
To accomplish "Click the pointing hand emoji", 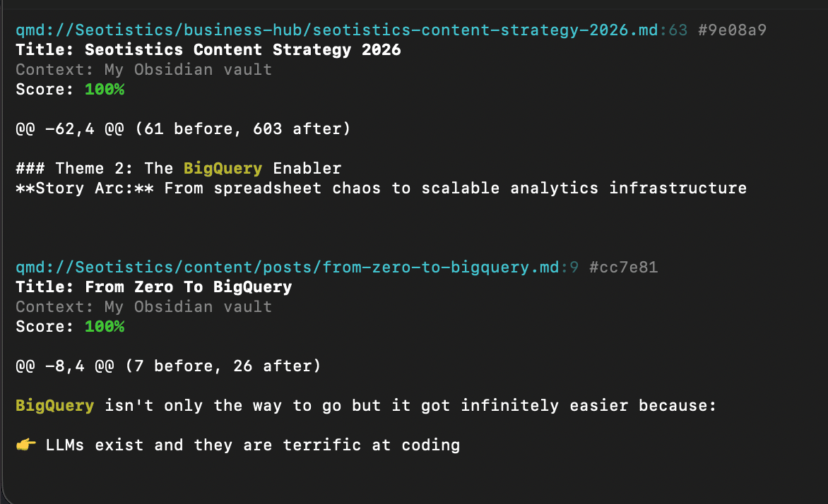I will pos(25,445).
